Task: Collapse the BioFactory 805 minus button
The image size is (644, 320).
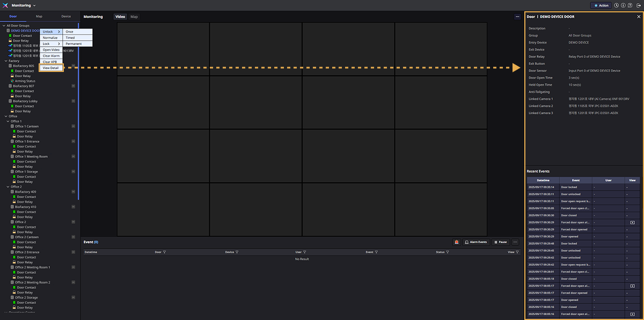Action: click(73, 66)
